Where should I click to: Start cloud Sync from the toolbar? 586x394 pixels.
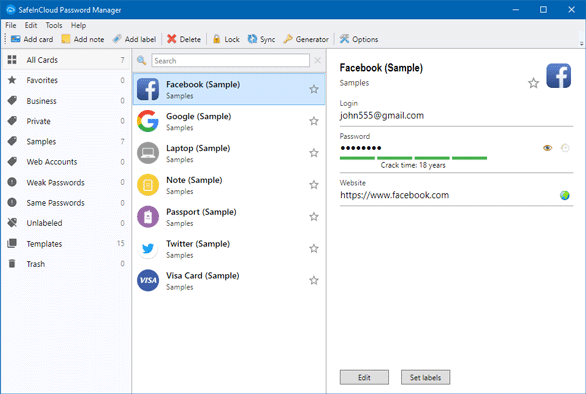(x=261, y=39)
